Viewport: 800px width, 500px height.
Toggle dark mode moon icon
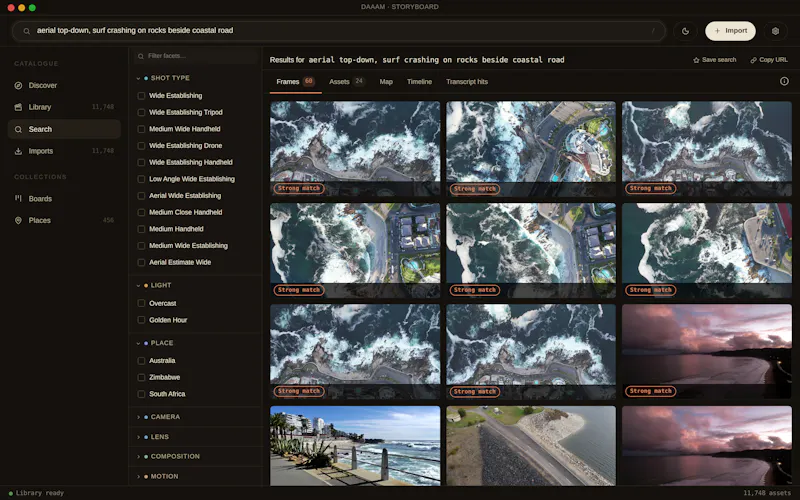point(685,31)
